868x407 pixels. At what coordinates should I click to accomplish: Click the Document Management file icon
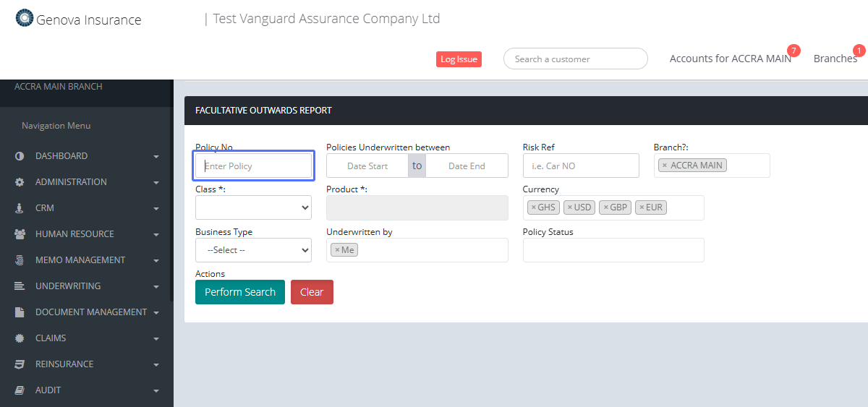coord(20,312)
